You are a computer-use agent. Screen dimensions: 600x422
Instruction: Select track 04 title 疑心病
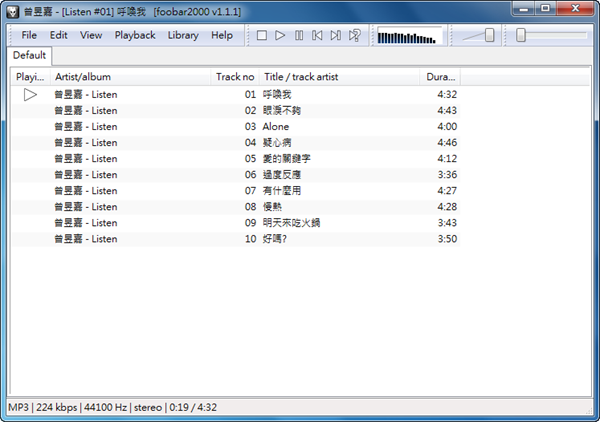point(277,143)
